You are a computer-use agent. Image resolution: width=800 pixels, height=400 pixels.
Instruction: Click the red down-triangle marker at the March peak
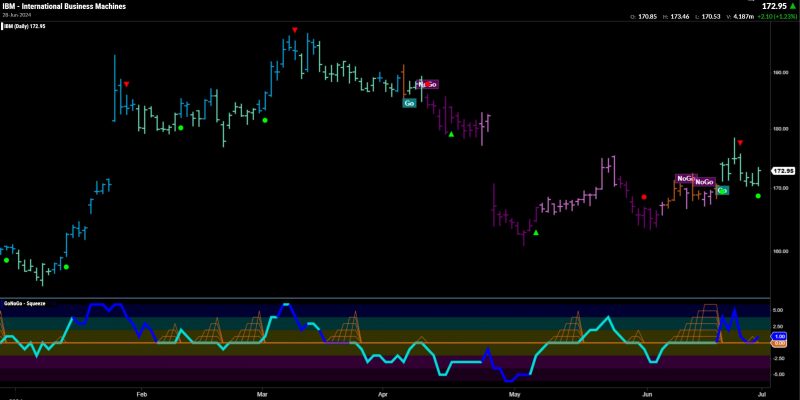pos(294,30)
